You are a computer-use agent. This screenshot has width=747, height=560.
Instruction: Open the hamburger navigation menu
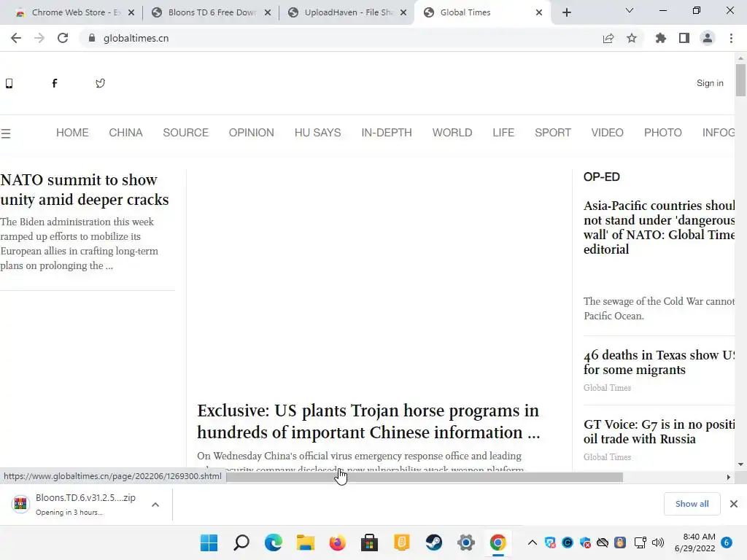6,133
